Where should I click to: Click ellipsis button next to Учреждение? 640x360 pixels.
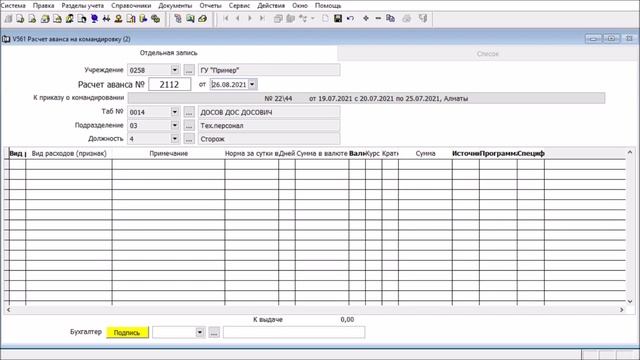[x=189, y=70]
